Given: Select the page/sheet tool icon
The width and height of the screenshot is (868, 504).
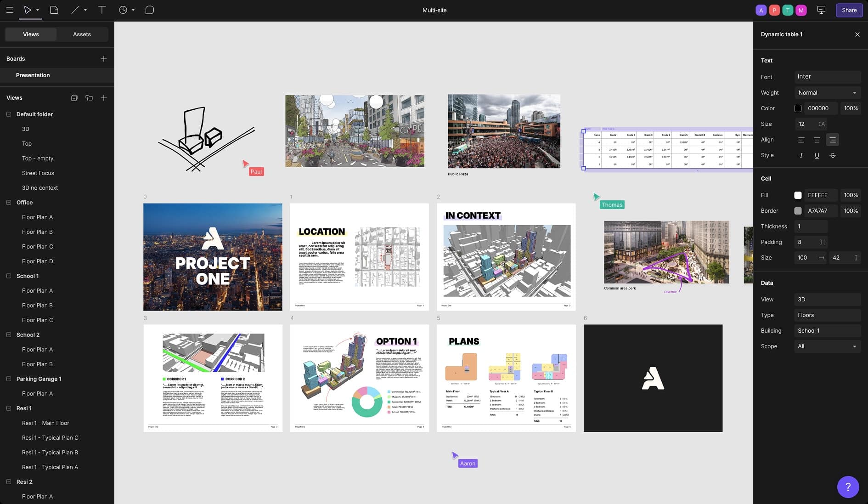Looking at the screenshot, I should tap(54, 10).
